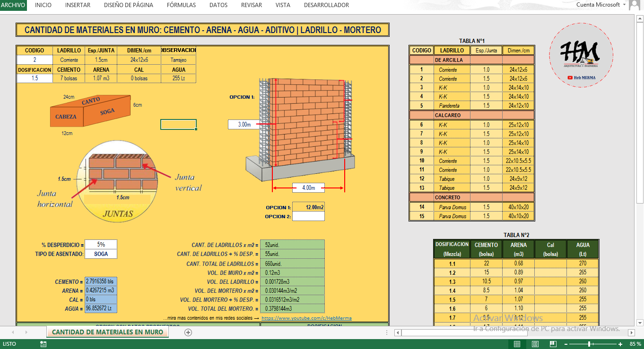This screenshot has width=644, height=349.
Task: Open the ARCHIVO menu
Action: 13,5
